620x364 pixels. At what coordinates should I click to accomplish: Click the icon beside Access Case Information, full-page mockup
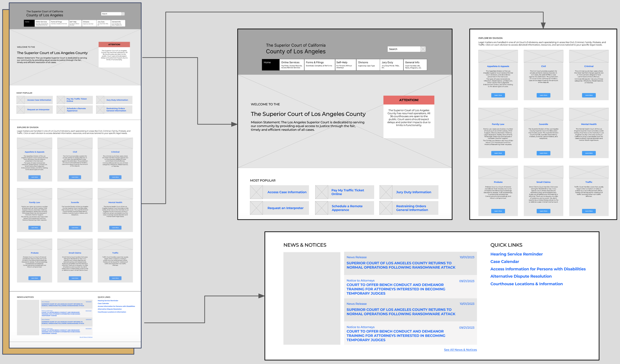[21, 100]
